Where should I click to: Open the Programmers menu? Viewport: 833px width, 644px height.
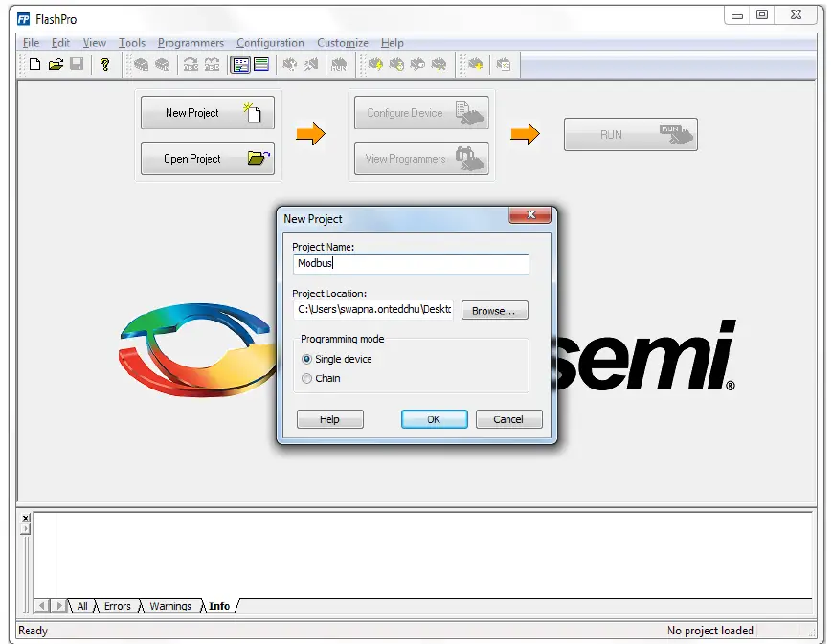click(191, 43)
